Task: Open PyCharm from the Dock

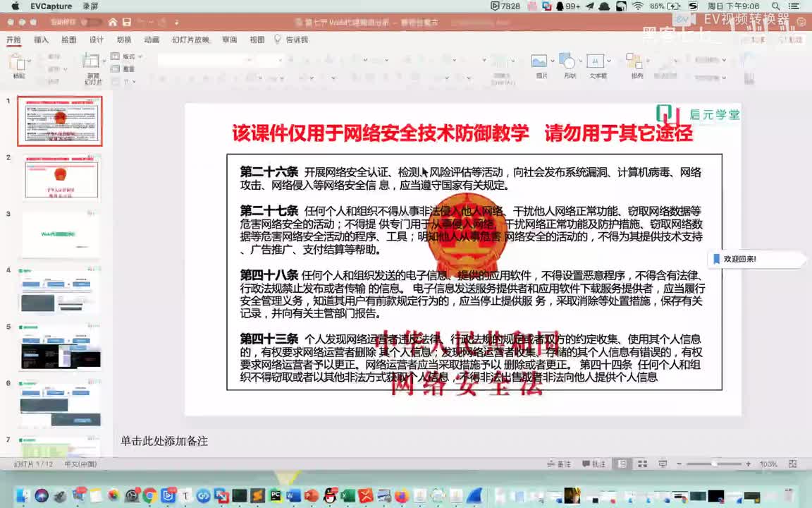Action: coord(276,495)
